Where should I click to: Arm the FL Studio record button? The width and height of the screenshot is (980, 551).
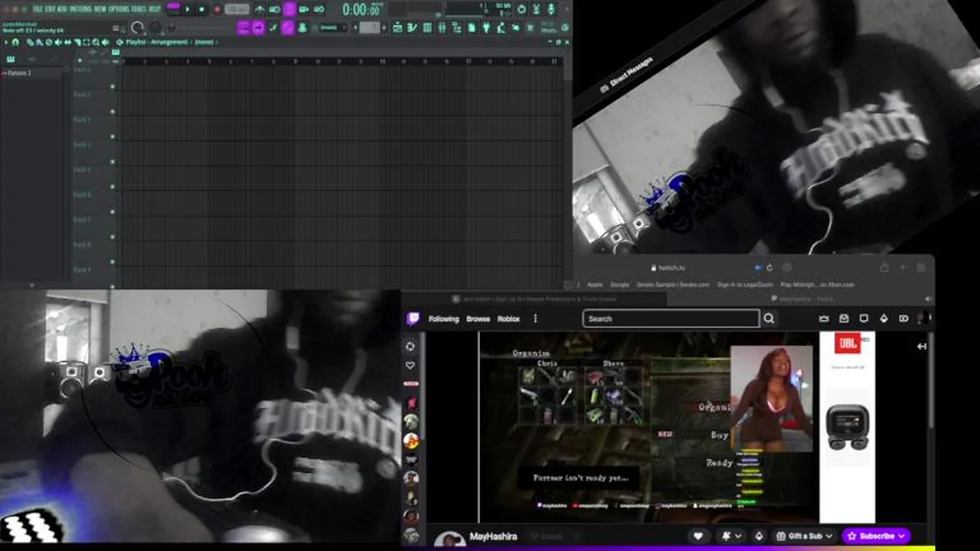(x=217, y=9)
